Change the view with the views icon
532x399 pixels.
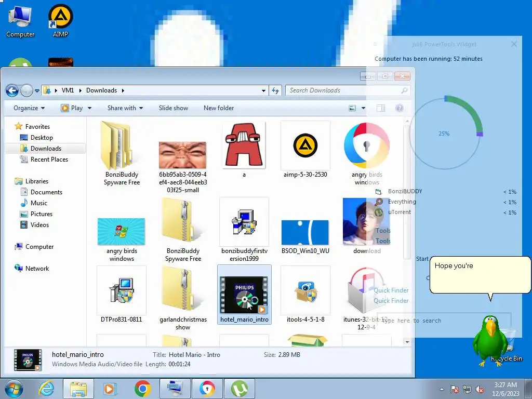(353, 108)
